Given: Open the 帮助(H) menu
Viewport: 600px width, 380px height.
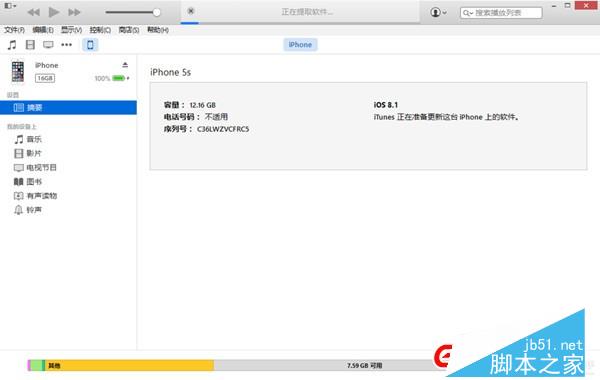Looking at the screenshot, I should 158,30.
